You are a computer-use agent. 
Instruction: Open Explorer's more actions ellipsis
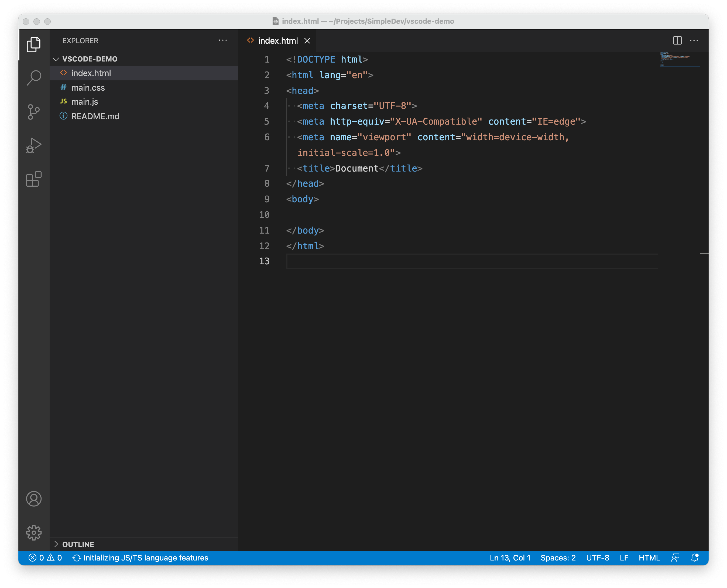223,40
